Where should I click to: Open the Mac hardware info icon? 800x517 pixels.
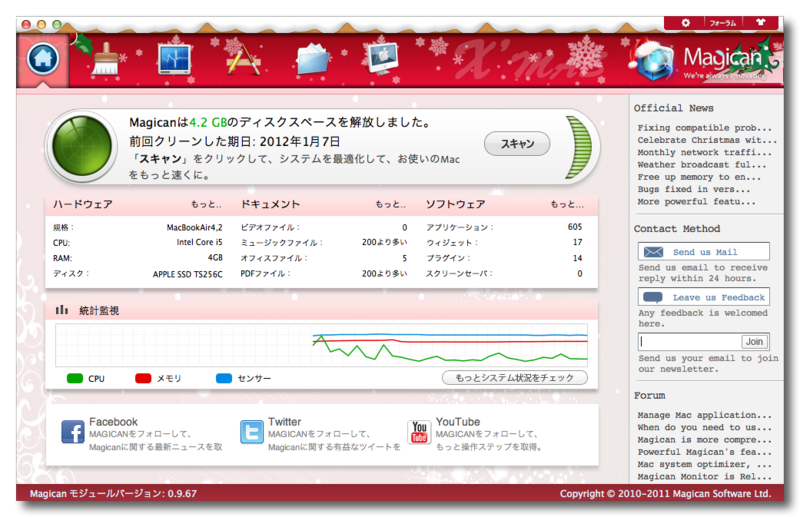pos(382,60)
